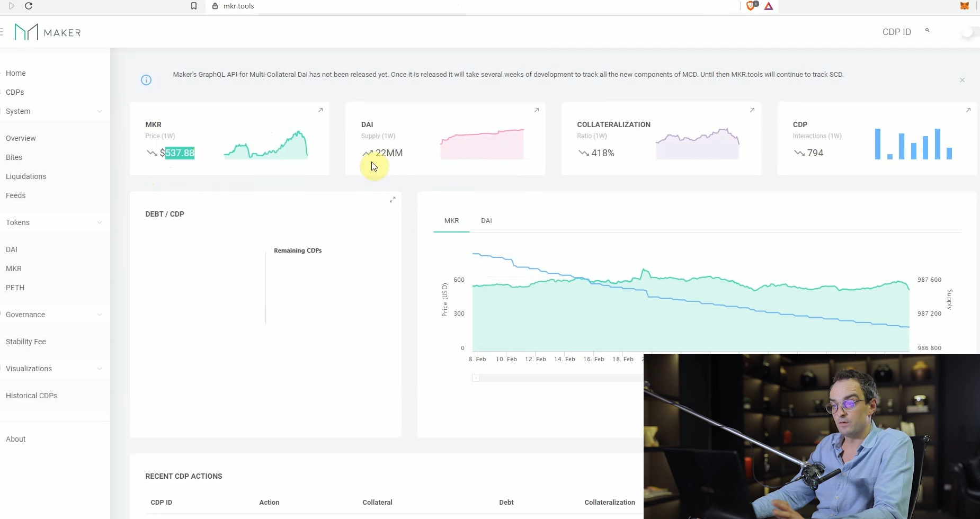This screenshot has height=519, width=980.
Task: Click the 418% collateralization value
Action: coord(603,153)
